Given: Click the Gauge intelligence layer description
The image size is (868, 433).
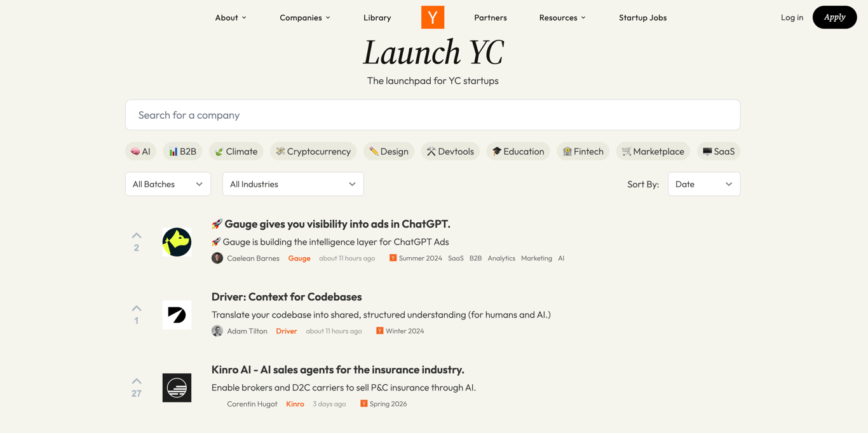Looking at the screenshot, I should 330,242.
